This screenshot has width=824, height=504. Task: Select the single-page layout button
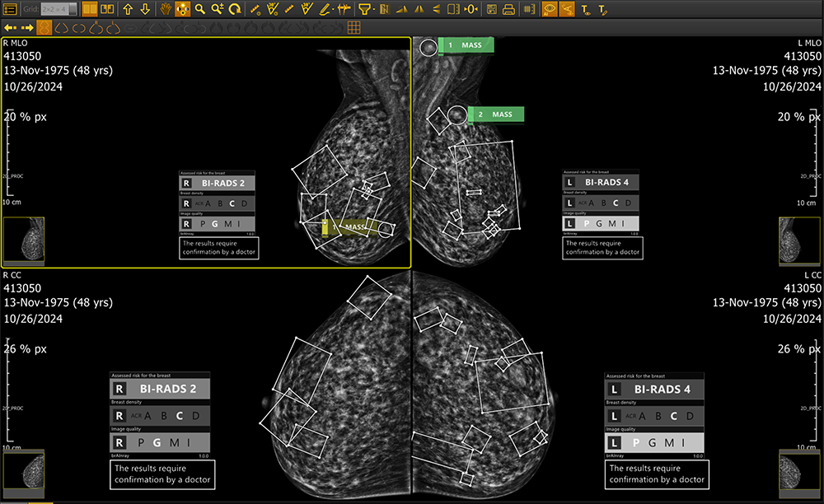click(89, 9)
